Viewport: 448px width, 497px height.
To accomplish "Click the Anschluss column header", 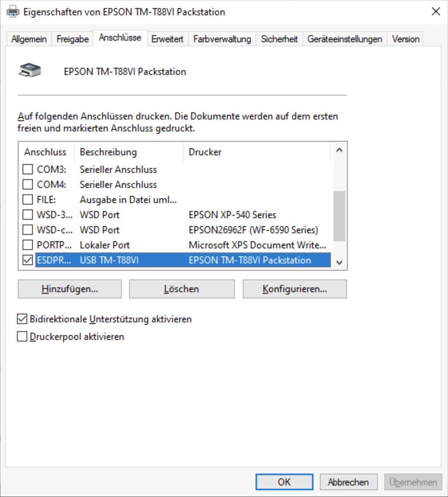I will point(47,152).
